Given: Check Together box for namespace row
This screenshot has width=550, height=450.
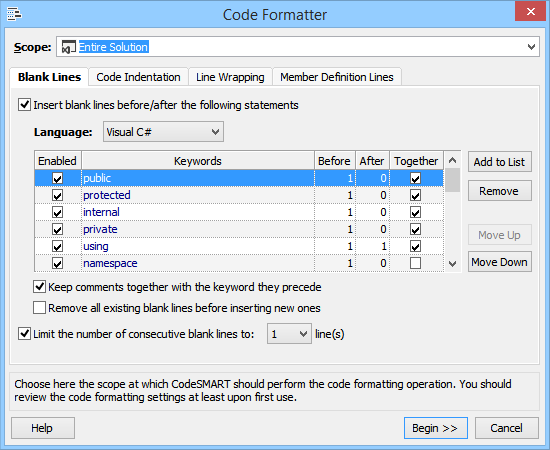Looking at the screenshot, I should pos(416,263).
